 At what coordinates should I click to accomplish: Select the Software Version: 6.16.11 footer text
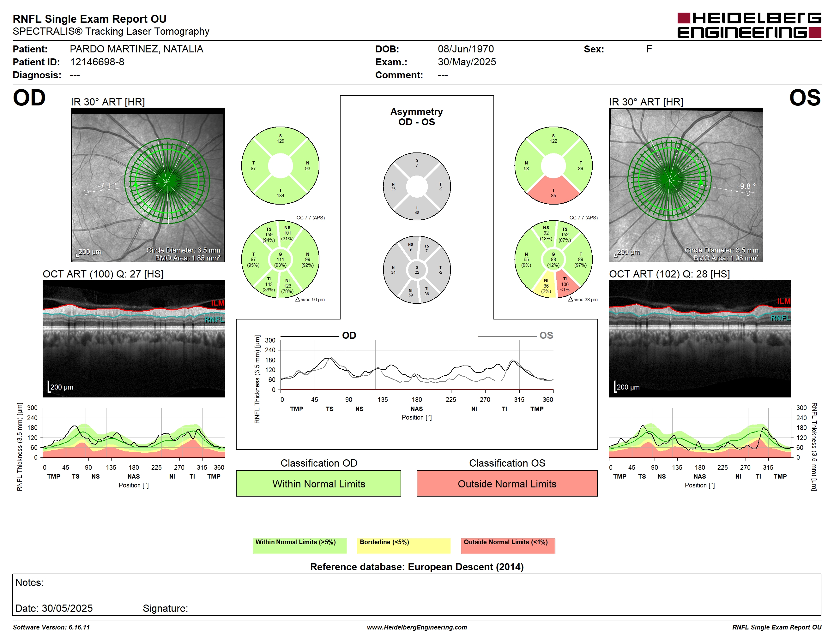(51, 627)
